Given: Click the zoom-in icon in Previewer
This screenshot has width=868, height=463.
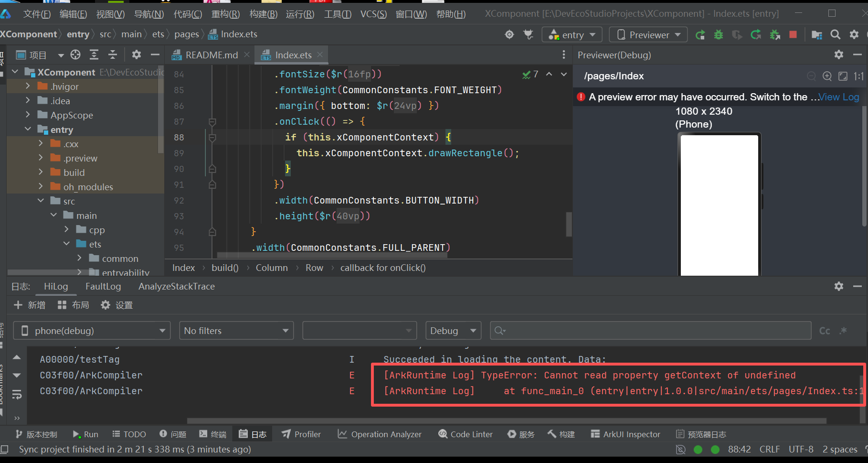Looking at the screenshot, I should click(x=827, y=76).
